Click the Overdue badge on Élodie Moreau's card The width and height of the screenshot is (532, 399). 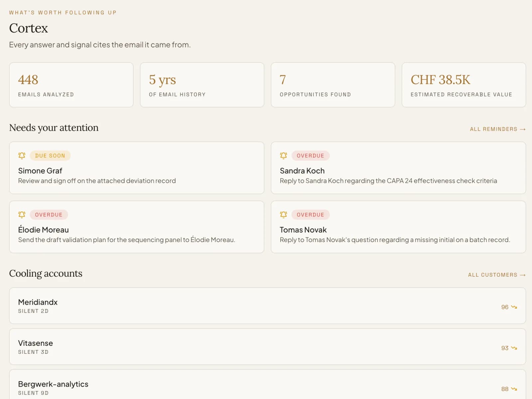click(x=49, y=215)
